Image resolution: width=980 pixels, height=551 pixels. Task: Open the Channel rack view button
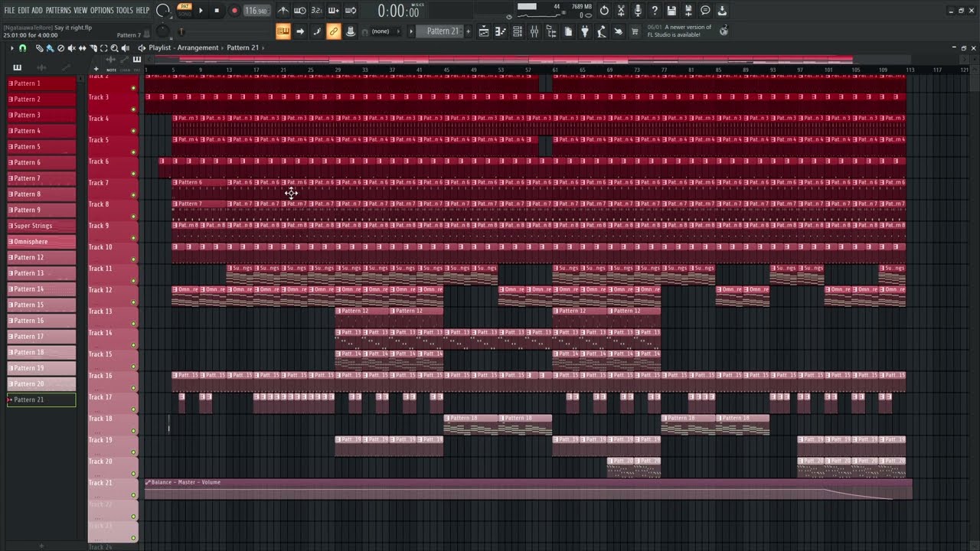pyautogui.click(x=518, y=31)
